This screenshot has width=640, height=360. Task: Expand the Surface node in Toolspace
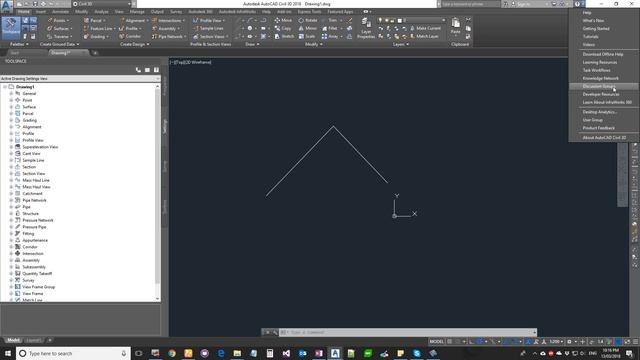pos(11,107)
